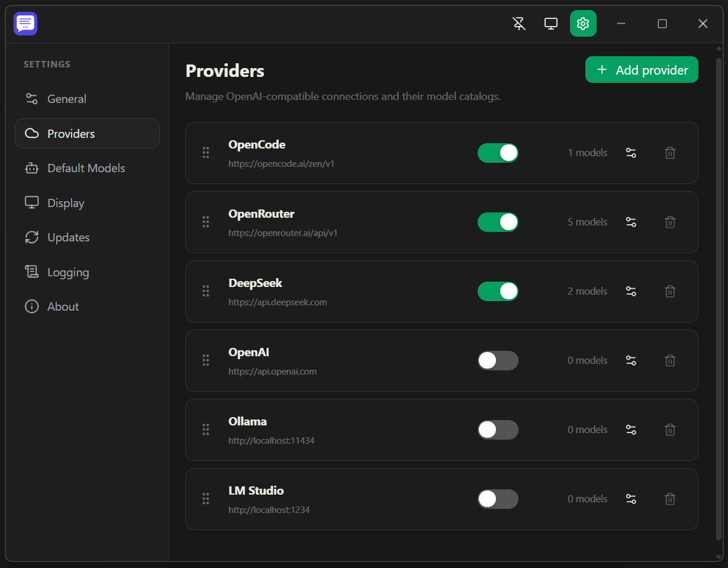Open DeepSeek provider settings sliders icon
728x568 pixels.
[x=631, y=291]
